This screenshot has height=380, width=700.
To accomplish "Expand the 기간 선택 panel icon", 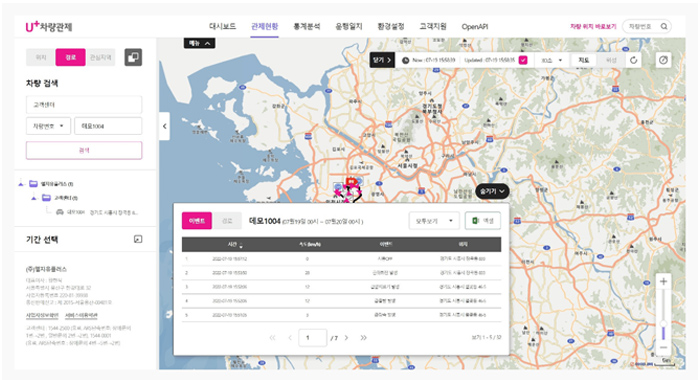I will click(138, 239).
